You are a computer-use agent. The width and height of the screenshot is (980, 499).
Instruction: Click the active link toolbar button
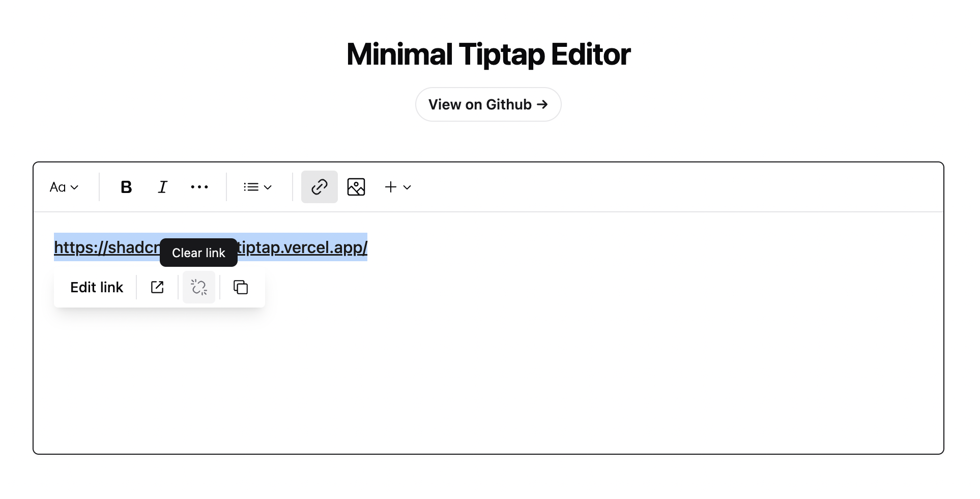click(x=320, y=187)
